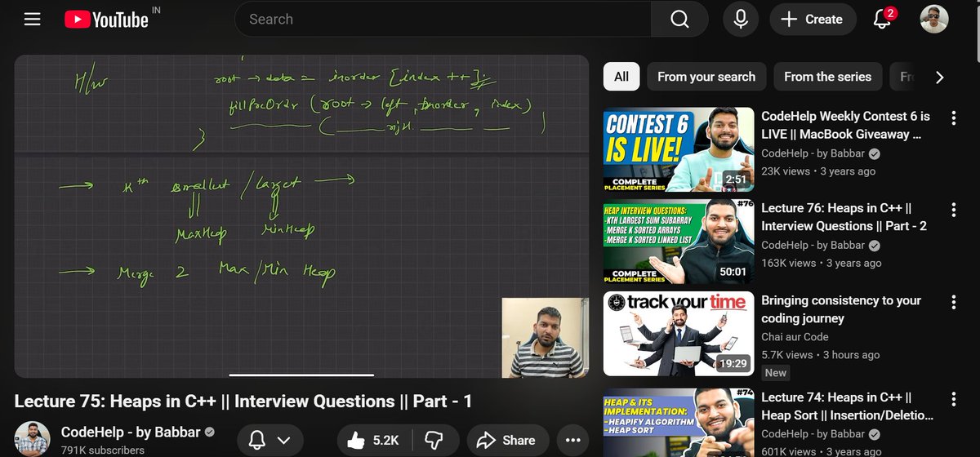980x457 pixels.
Task: Open more actions three-dot button
Action: pyautogui.click(x=572, y=441)
